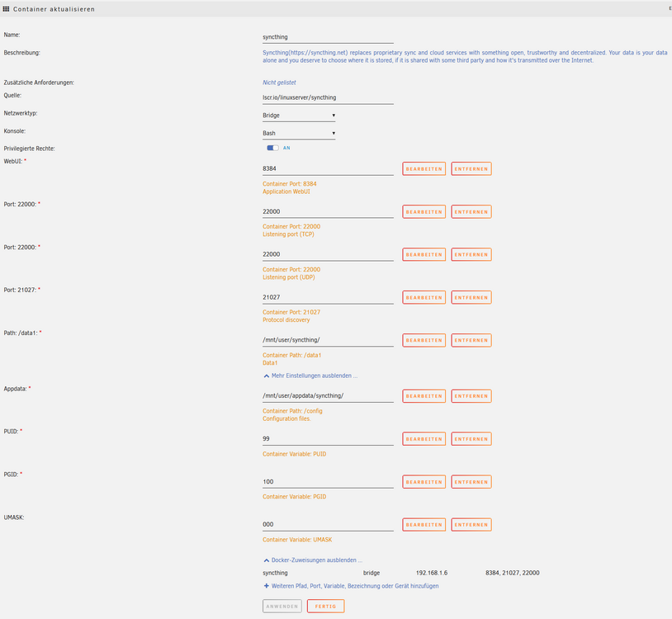Click Entfernen for UMASK
Image resolution: width=672 pixels, height=619 pixels.
[x=471, y=524]
